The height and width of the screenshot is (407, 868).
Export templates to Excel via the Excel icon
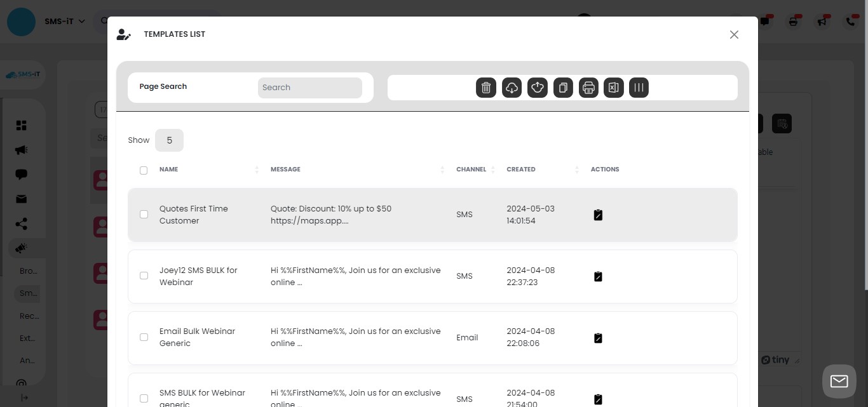pyautogui.click(x=613, y=88)
